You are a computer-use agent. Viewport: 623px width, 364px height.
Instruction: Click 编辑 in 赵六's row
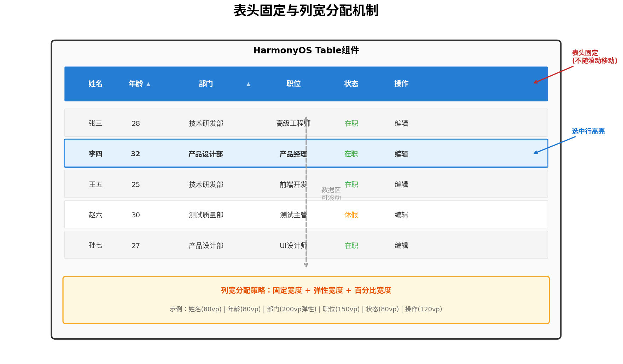click(401, 215)
